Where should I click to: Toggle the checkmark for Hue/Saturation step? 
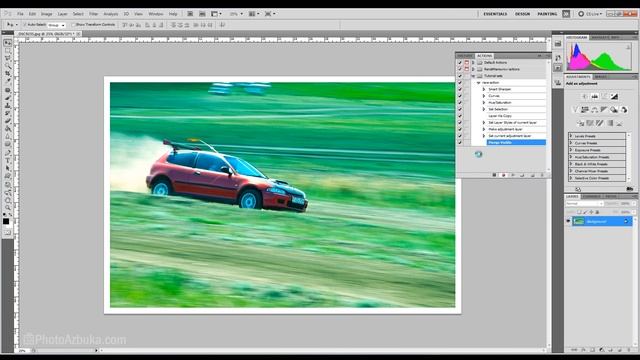coord(460,102)
